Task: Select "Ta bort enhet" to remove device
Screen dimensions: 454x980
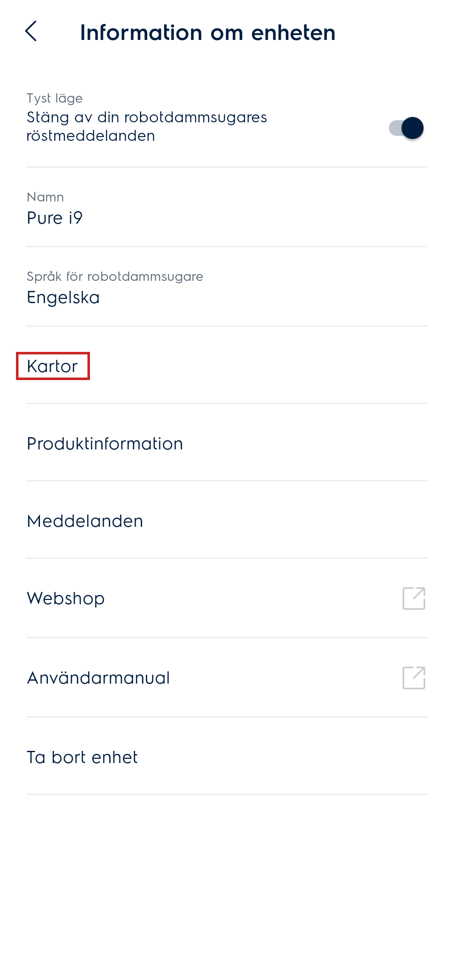Action: click(82, 758)
